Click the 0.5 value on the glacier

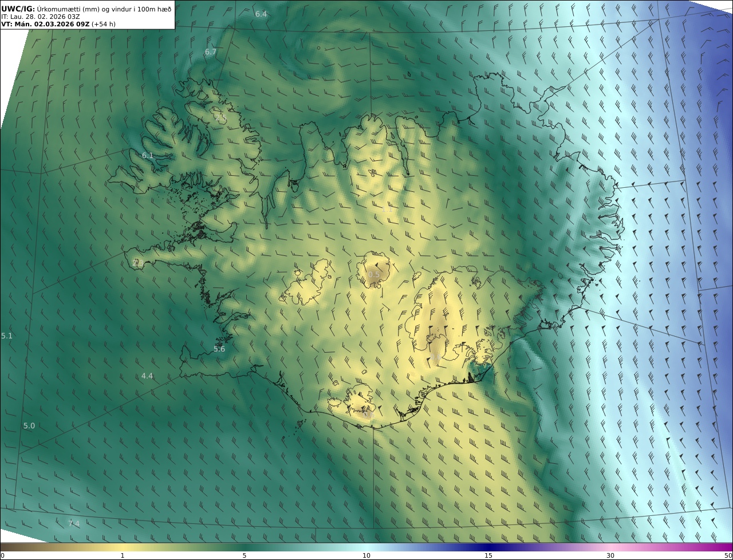(x=374, y=275)
